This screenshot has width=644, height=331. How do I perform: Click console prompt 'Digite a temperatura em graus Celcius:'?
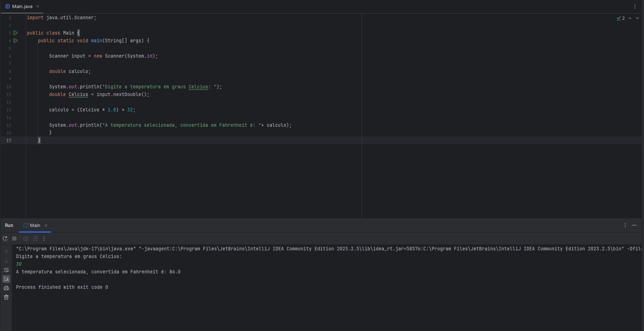click(69, 256)
